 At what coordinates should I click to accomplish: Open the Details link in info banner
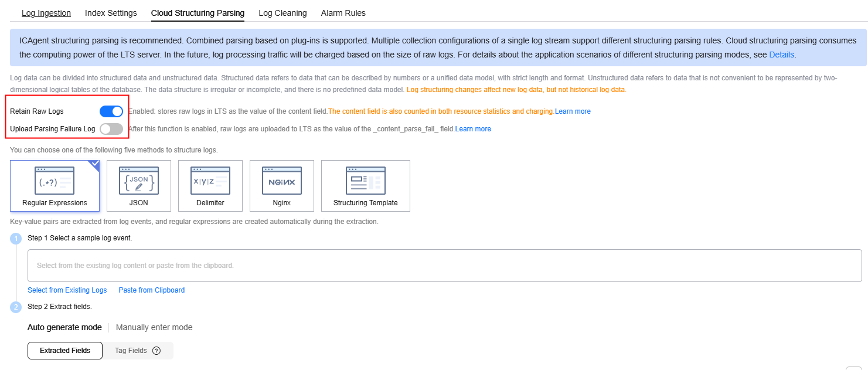click(x=782, y=55)
